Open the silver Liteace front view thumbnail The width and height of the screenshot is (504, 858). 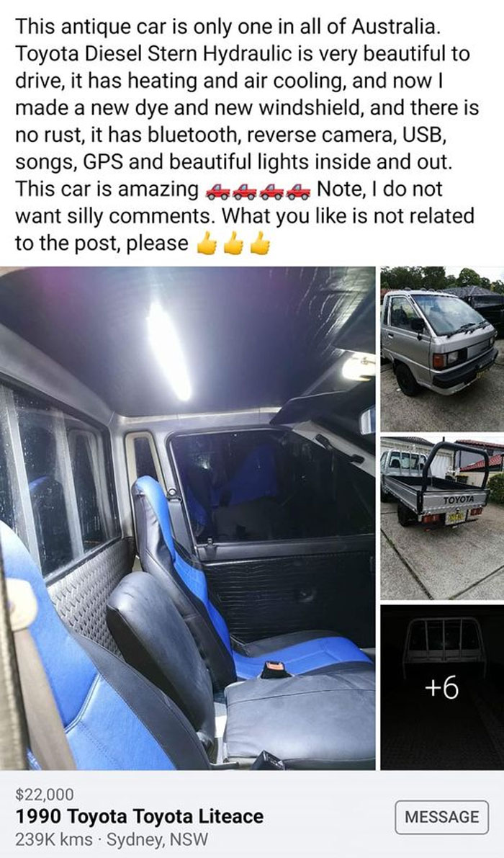[x=442, y=349]
